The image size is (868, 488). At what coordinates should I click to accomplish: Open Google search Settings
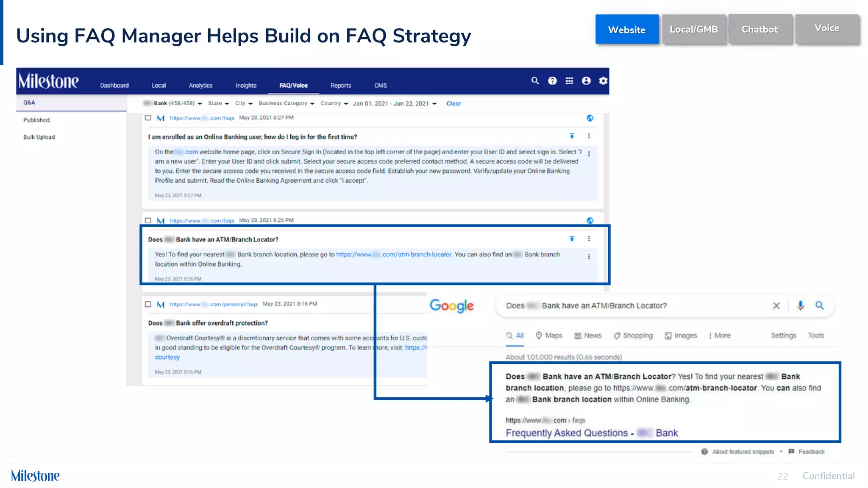[783, 335]
